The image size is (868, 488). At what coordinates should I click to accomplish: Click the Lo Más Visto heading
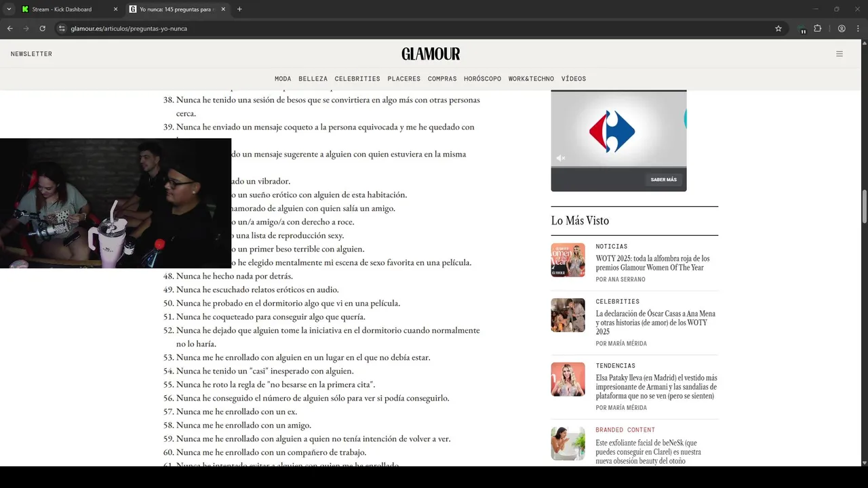[580, 221]
